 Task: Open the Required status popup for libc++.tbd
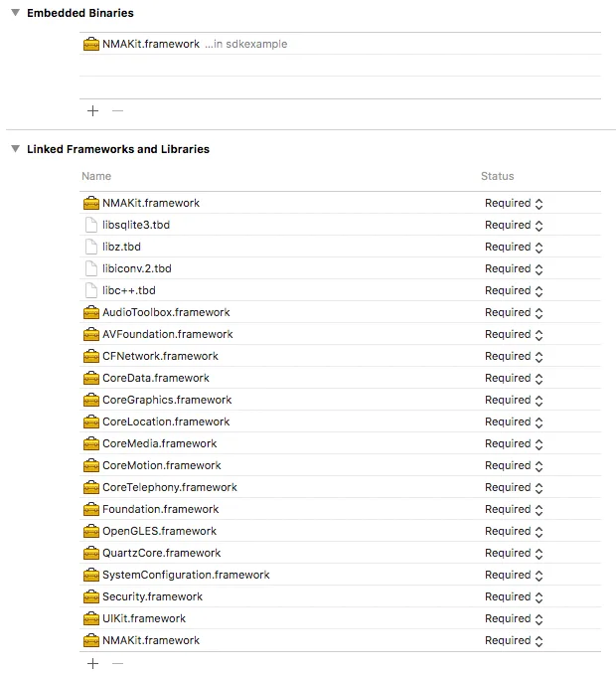pyautogui.click(x=514, y=290)
